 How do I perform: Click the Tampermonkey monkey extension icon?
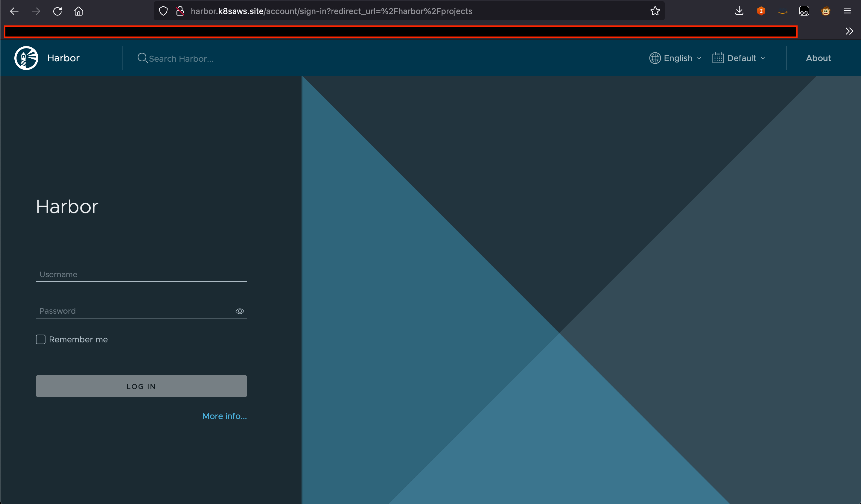coord(825,11)
